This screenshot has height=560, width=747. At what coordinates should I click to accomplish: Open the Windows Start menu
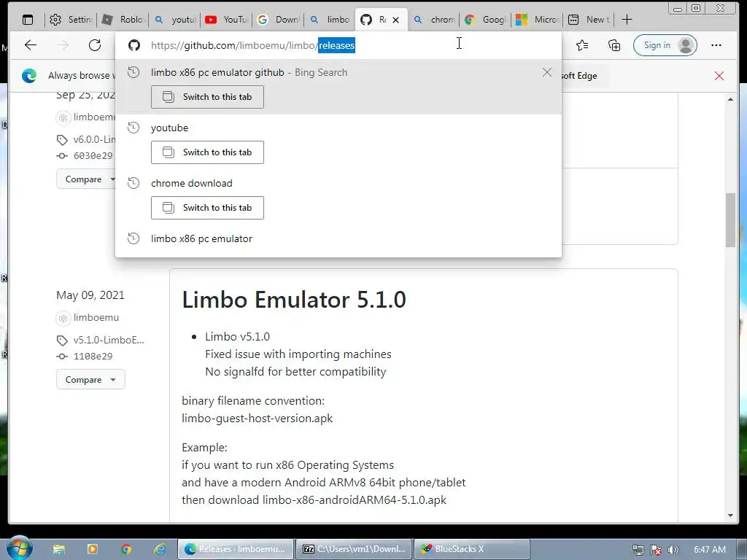pos(19,548)
